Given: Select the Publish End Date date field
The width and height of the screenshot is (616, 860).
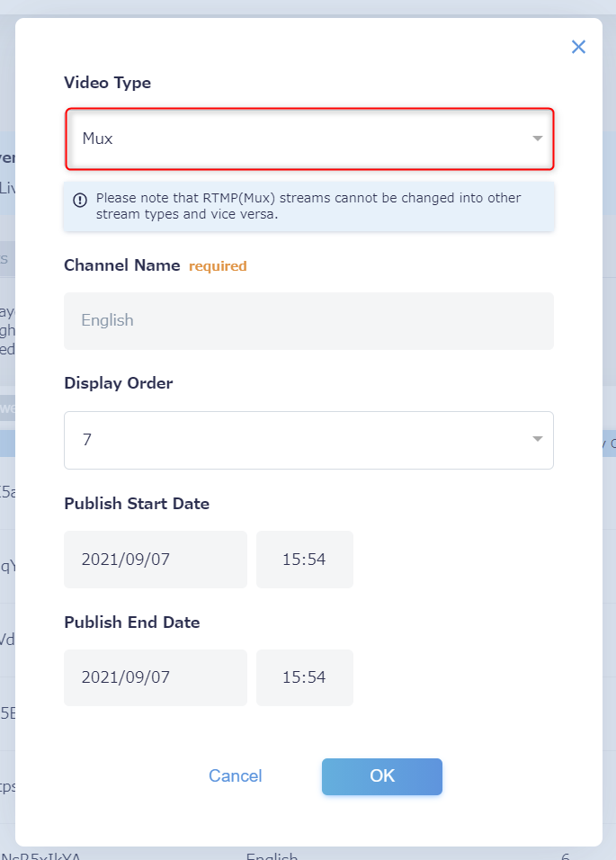Looking at the screenshot, I should tap(156, 677).
